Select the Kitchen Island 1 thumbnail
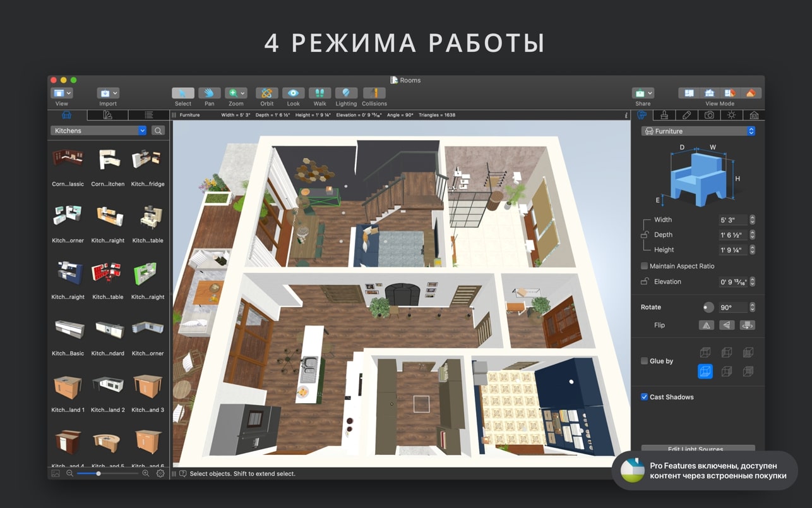The image size is (812, 508). tap(68, 387)
